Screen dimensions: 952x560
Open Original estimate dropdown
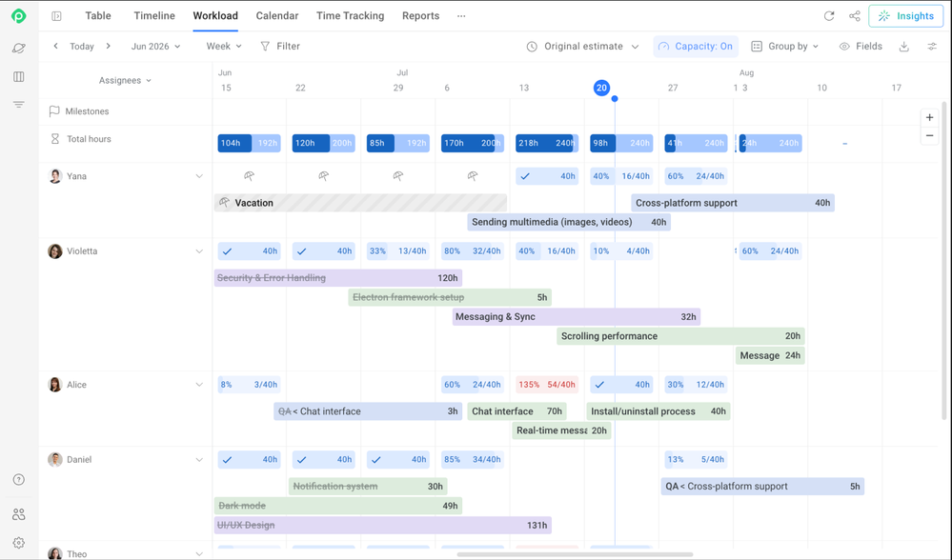(582, 46)
